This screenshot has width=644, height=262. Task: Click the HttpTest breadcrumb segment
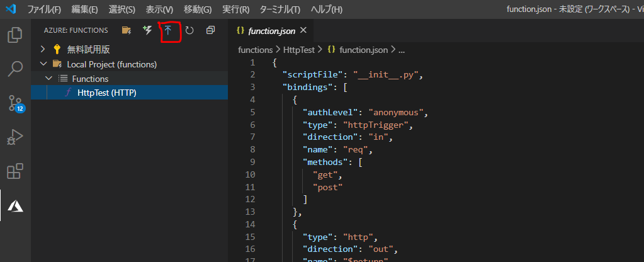pos(298,50)
